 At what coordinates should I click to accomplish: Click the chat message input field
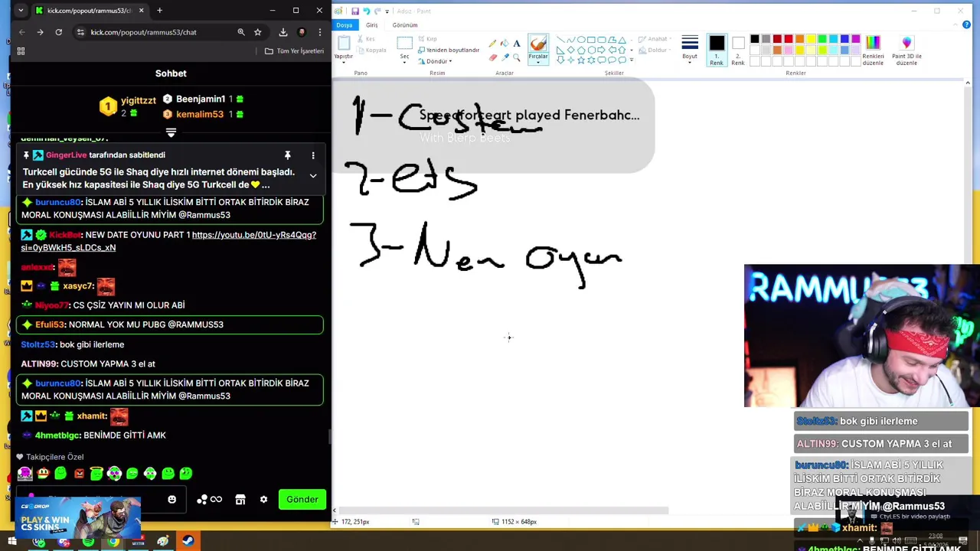100,500
